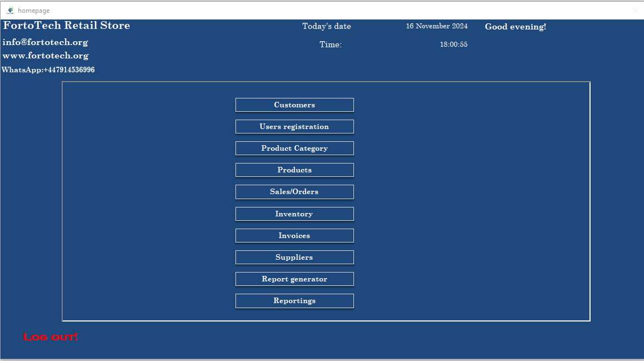
Task: Click the Inventory button
Action: pos(294,214)
